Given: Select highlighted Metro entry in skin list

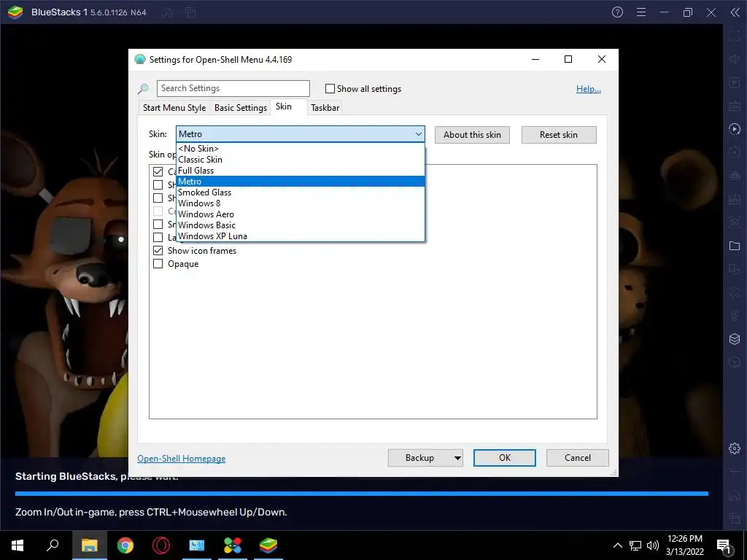Looking at the screenshot, I should 300,182.
